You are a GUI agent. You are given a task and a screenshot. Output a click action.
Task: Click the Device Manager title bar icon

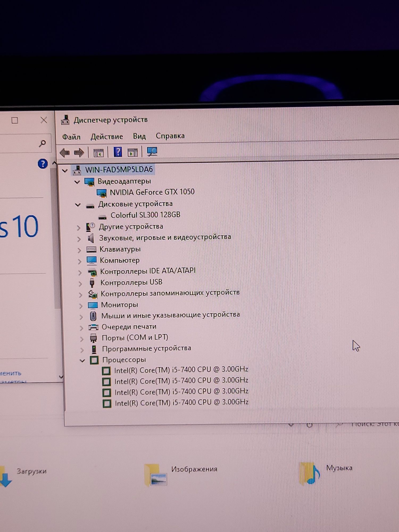coord(65,120)
